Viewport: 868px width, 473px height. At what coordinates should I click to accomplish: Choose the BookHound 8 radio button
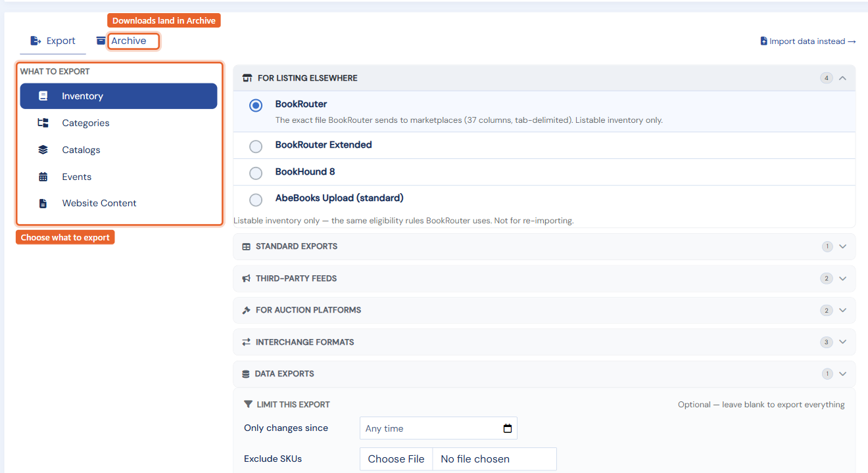(256, 173)
